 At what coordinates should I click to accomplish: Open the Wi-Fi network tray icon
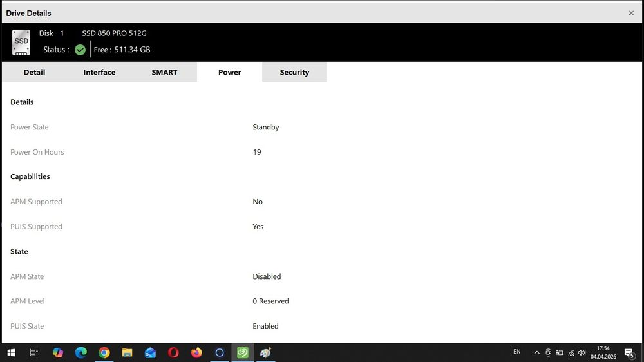pos(571,352)
